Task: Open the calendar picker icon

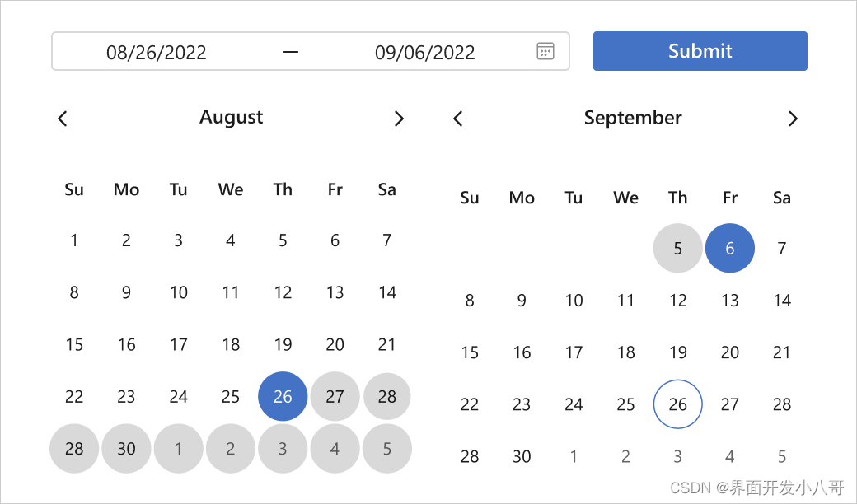Action: [545, 51]
